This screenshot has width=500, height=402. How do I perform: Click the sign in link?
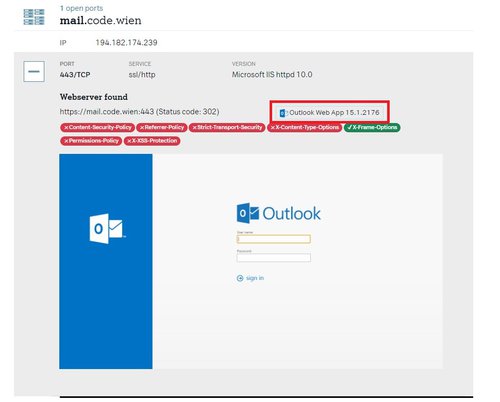(x=255, y=278)
